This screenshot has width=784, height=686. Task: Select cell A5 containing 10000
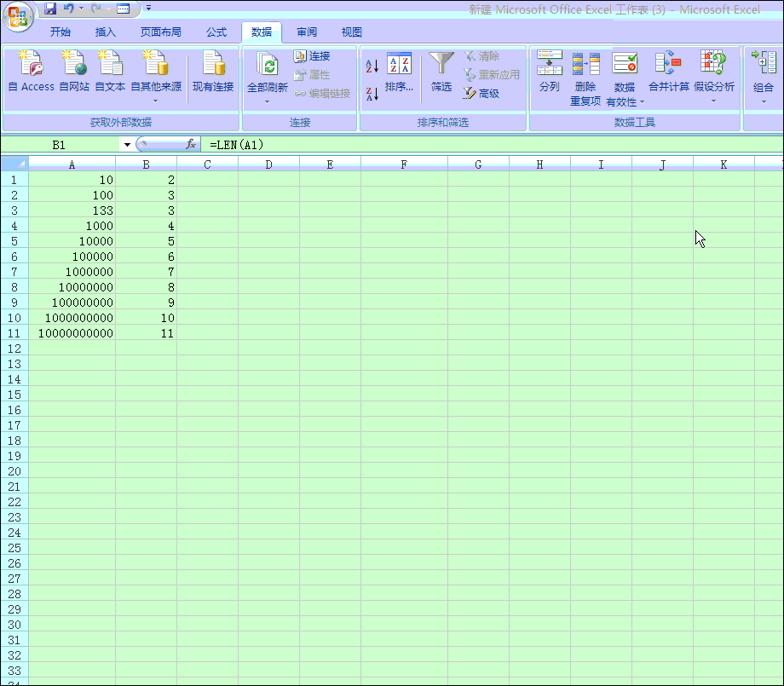point(72,241)
